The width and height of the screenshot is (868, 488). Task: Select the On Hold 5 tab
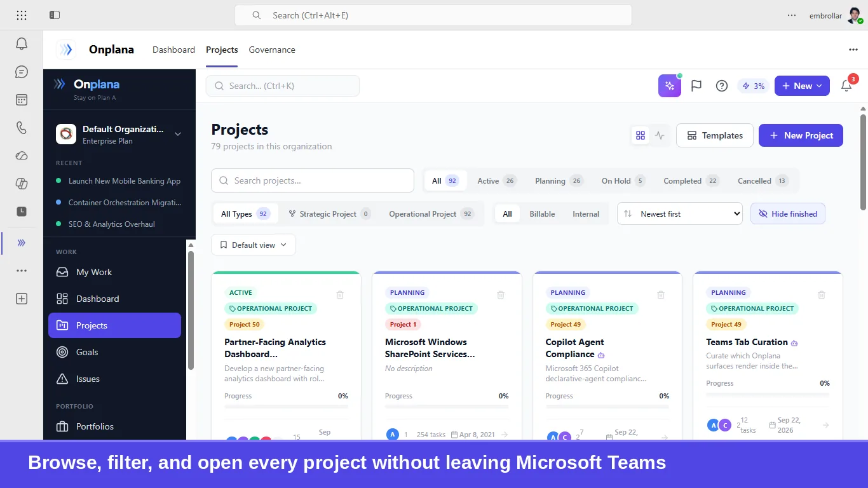pos(623,181)
